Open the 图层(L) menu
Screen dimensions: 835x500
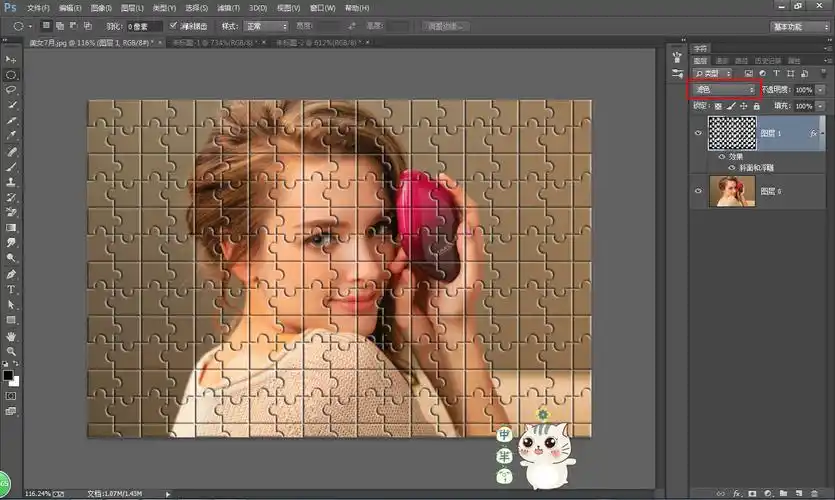pyautogui.click(x=132, y=8)
